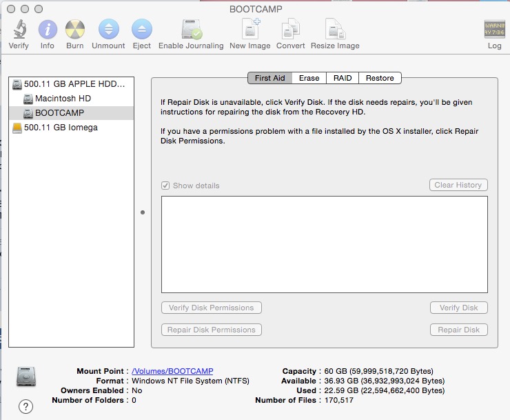Screen dimensions: 510x420
Task: Click Repair Disk Permissions button
Action: click(x=212, y=330)
